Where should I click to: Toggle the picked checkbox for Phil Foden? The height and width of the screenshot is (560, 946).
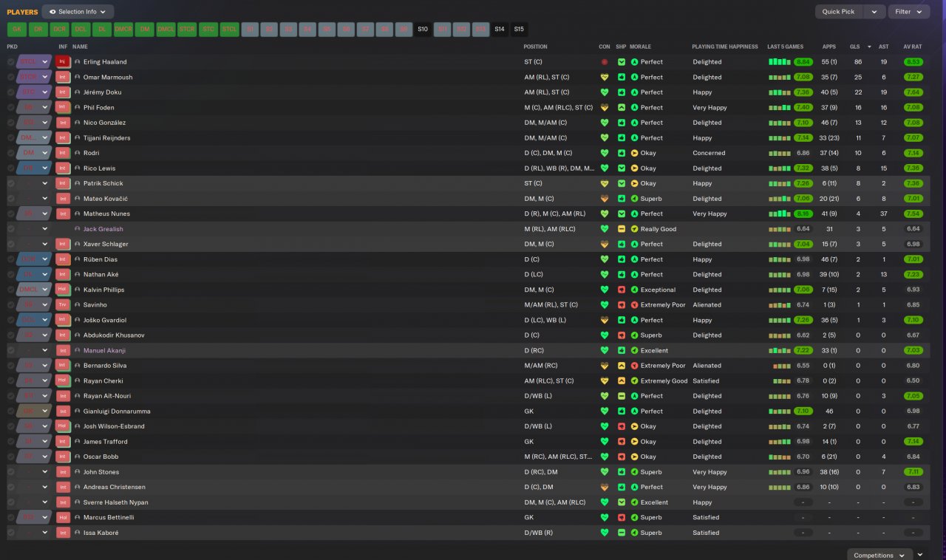11,108
